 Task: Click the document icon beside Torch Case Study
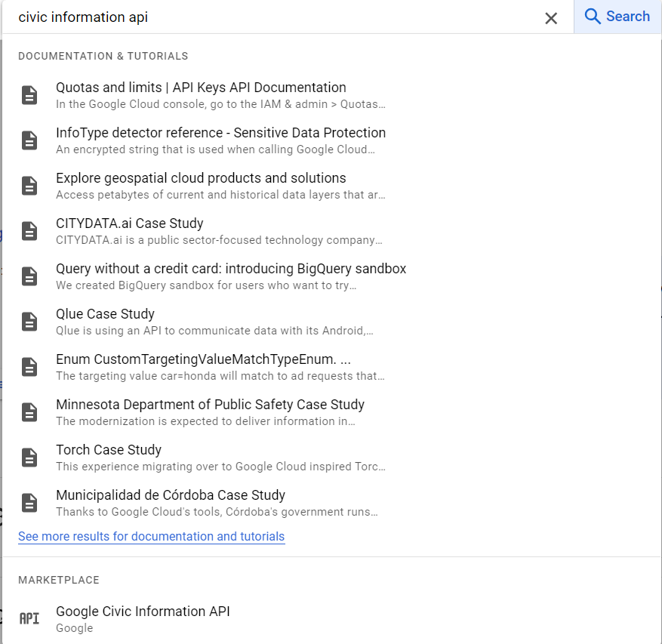point(29,458)
